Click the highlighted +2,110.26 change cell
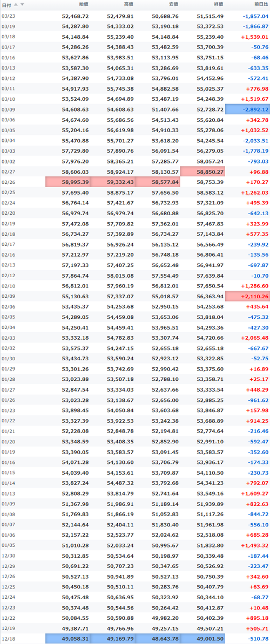Screen dimensions: 270x644 (247, 297)
